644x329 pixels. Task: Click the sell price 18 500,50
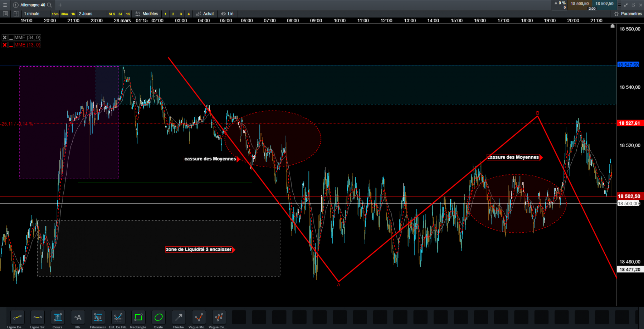[x=580, y=4]
